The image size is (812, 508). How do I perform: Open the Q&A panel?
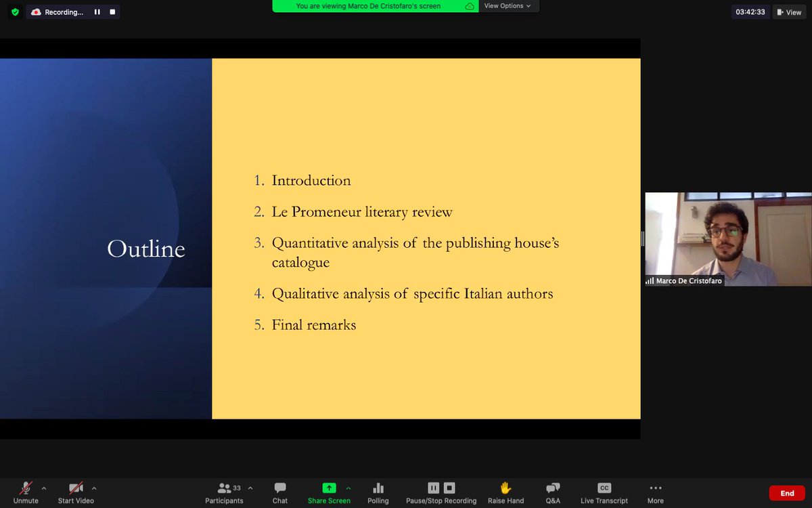coord(553,492)
